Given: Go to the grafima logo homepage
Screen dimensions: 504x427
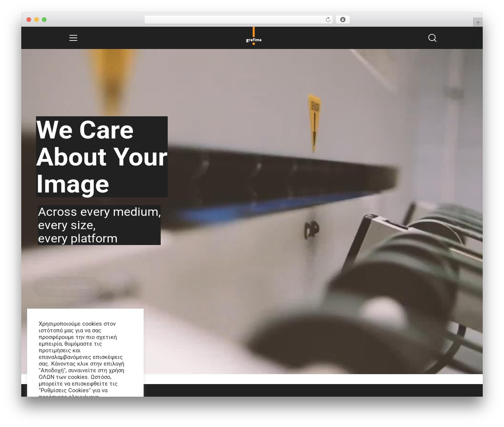Looking at the screenshot, I should [x=254, y=36].
